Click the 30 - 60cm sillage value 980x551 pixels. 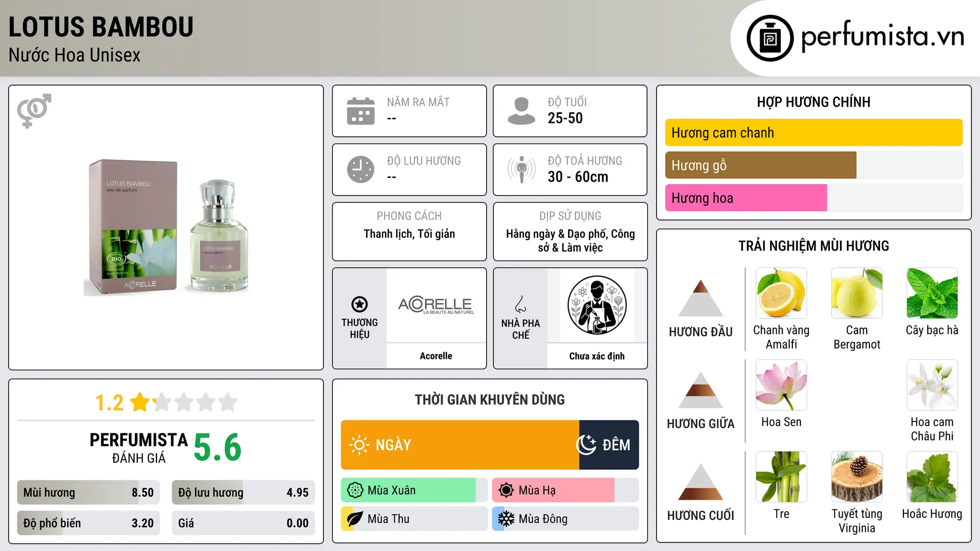tap(578, 177)
